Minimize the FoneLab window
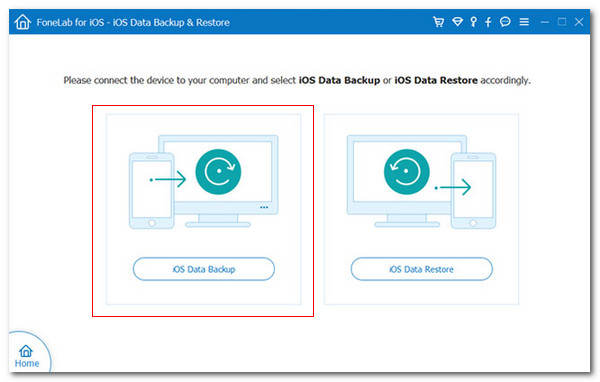This screenshot has height=382, width=600. (545, 22)
